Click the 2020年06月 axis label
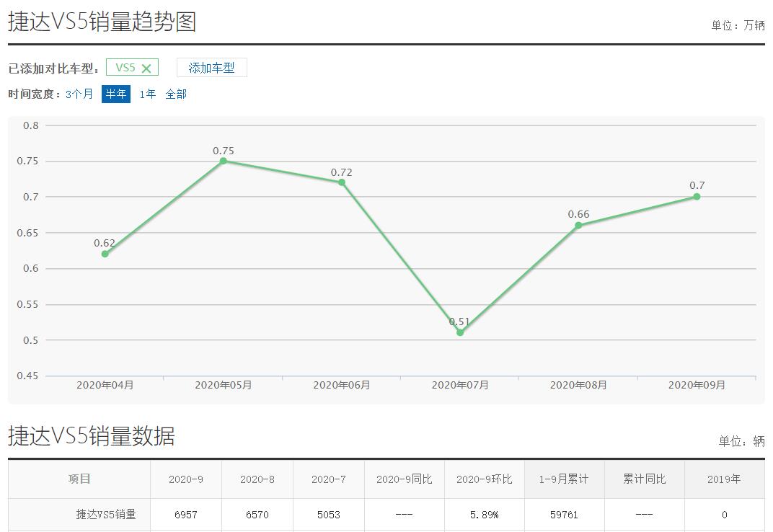Viewport: 773px width, 532px height. 342,385
